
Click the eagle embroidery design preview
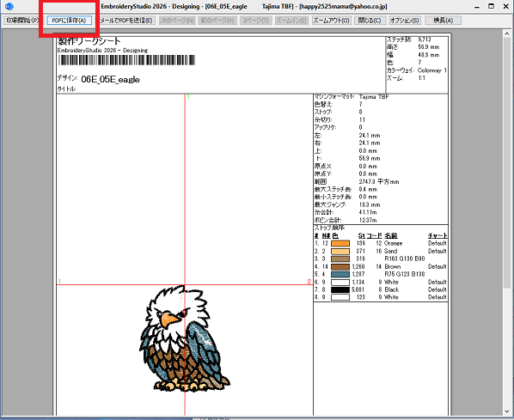coord(184,338)
